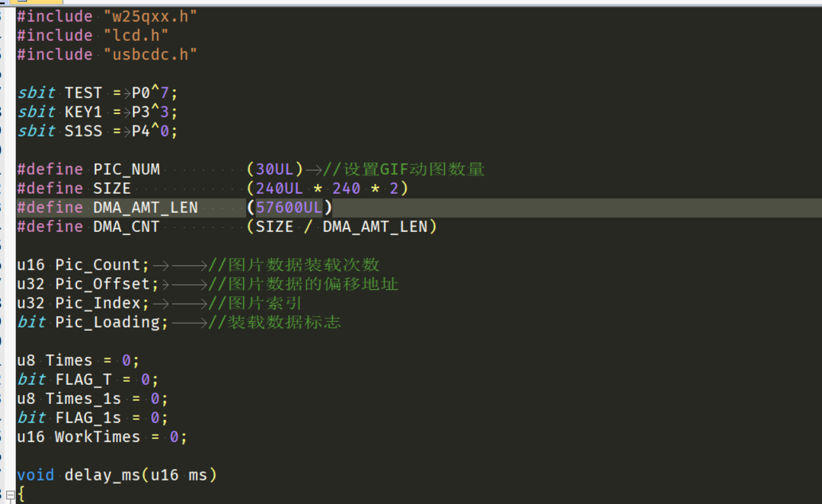This screenshot has height=504, width=822.
Task: Select the PIC_NUM macro name
Action: 127,169
